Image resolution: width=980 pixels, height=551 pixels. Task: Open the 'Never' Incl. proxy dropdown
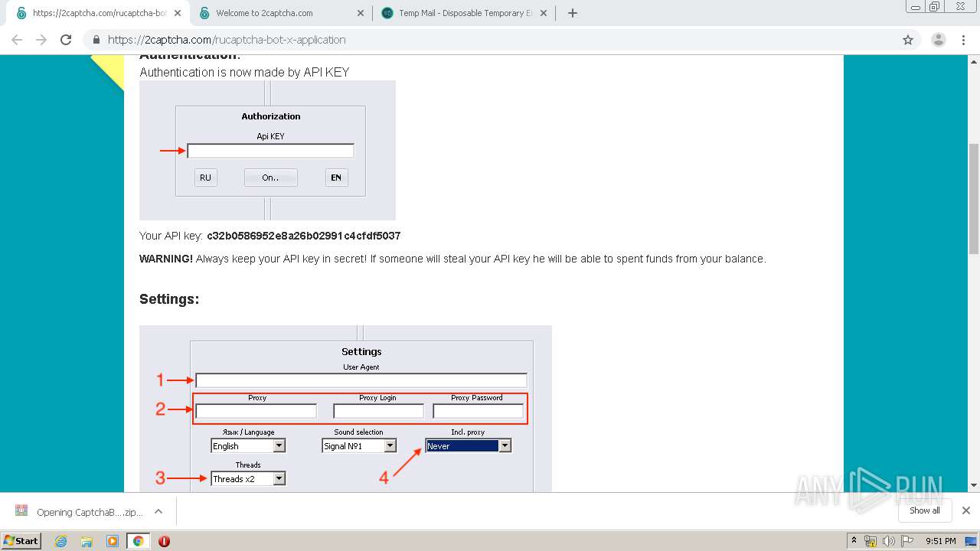coord(469,445)
